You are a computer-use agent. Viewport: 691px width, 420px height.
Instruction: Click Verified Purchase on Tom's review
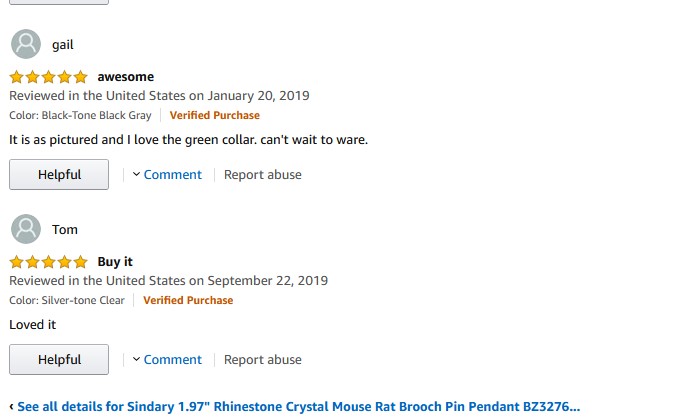[x=188, y=300]
